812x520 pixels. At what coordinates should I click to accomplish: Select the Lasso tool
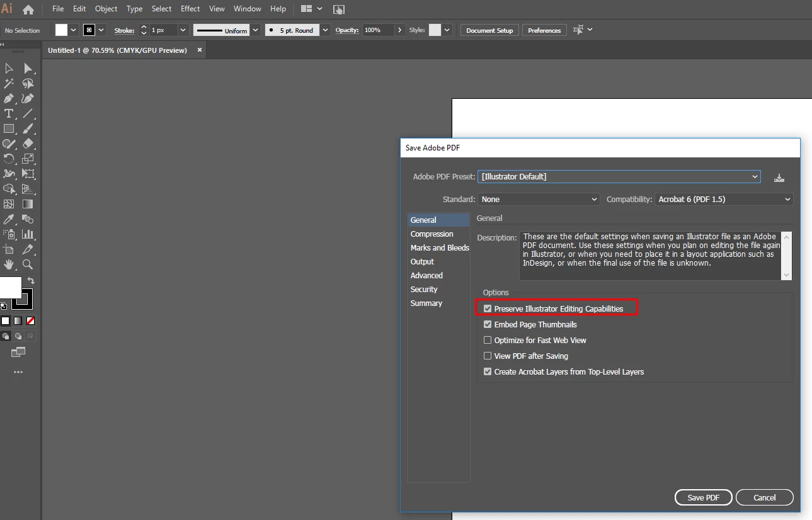pos(28,83)
